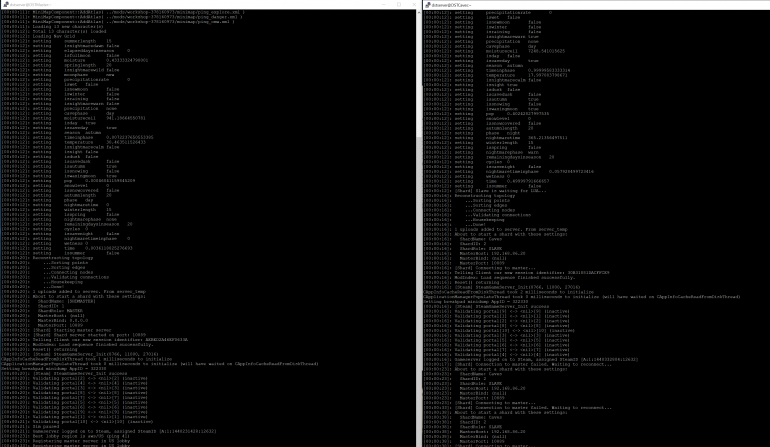Click 'Setting breakpad minidump AppID' line in Caves
Image resolution: width=770 pixels, height=447 pixels.
pos(476,302)
